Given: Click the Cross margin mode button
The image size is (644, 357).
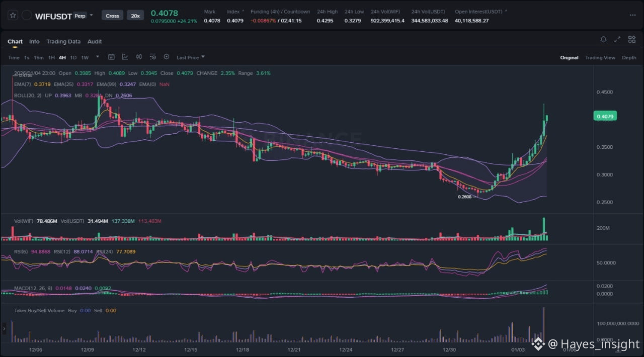Looking at the screenshot, I should pos(112,16).
